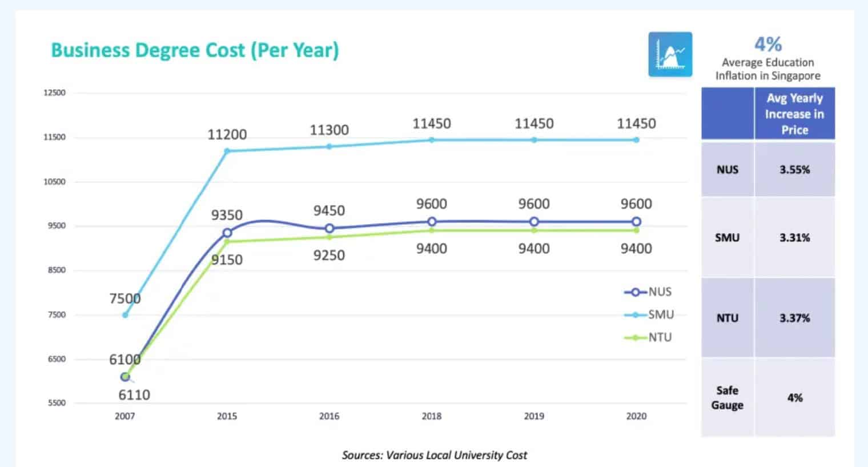This screenshot has width=868, height=467.
Task: Expand the Avg Yearly Increase in Price header
Action: (x=794, y=113)
